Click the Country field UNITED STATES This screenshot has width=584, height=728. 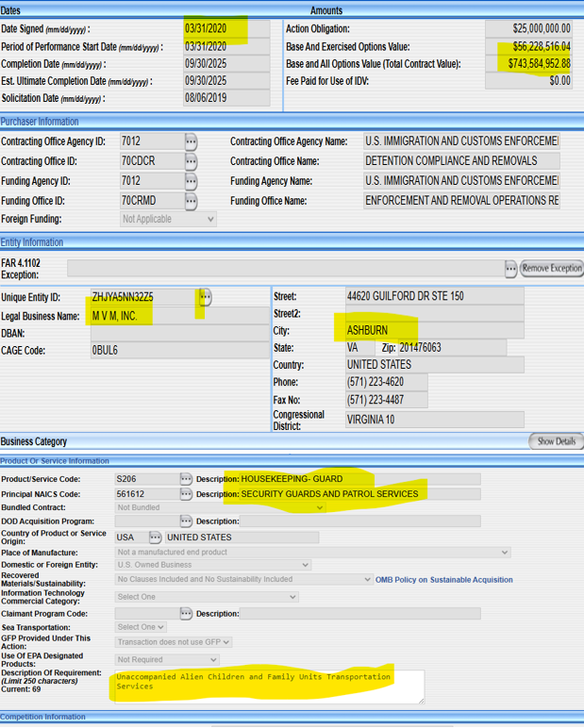click(435, 365)
